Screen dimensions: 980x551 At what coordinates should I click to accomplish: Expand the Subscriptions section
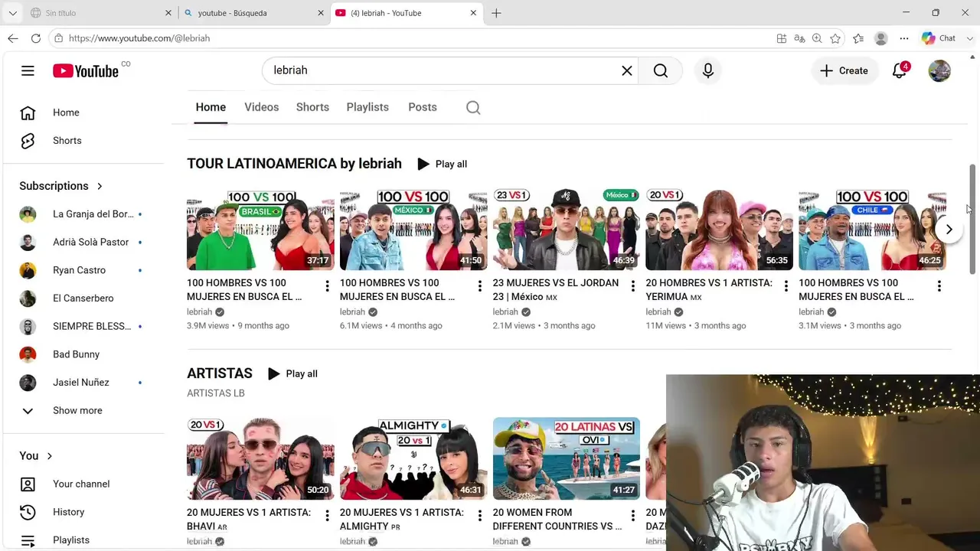point(61,186)
